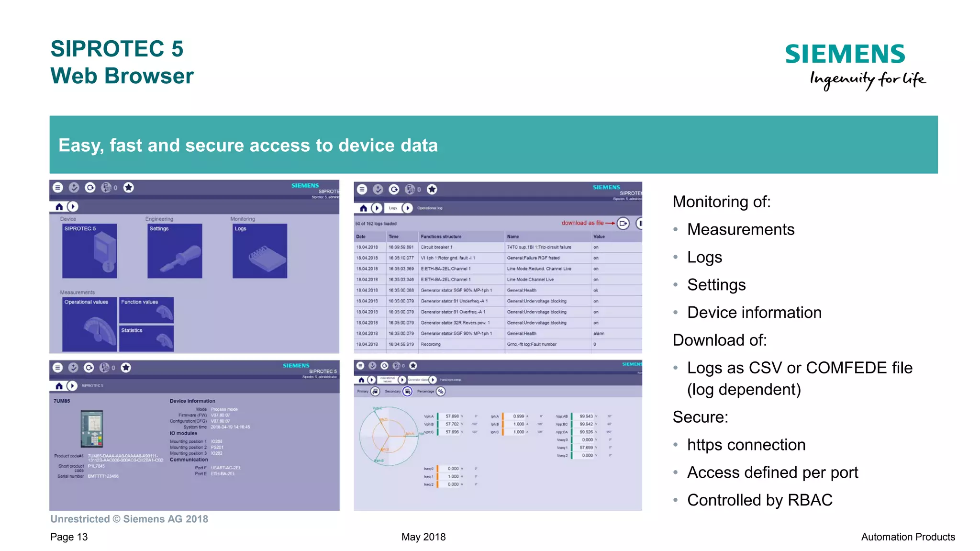This screenshot has height=551, width=980.
Task: Click the Operational log breadcrumb label
Action: [430, 208]
